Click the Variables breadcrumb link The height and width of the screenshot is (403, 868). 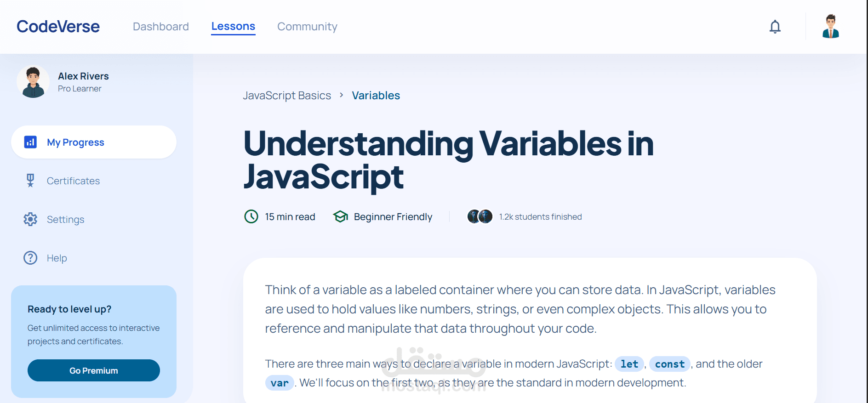coord(376,96)
